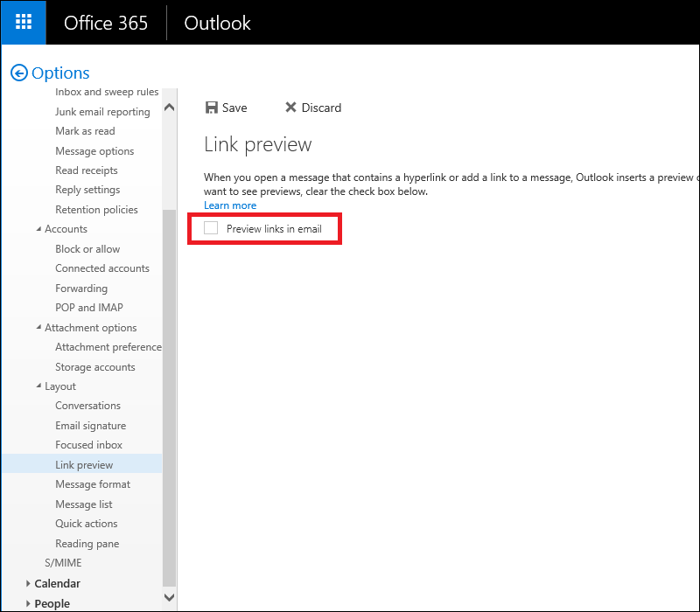Image resolution: width=700 pixels, height=612 pixels.
Task: Open Connected accounts
Action: tap(102, 268)
